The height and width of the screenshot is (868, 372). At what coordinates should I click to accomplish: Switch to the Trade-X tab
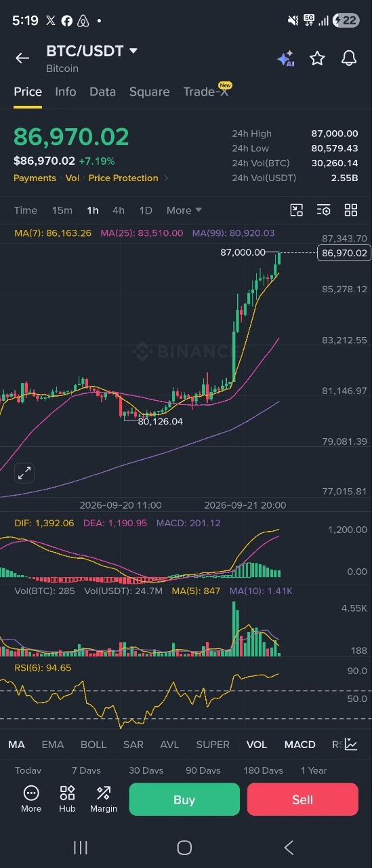click(206, 92)
